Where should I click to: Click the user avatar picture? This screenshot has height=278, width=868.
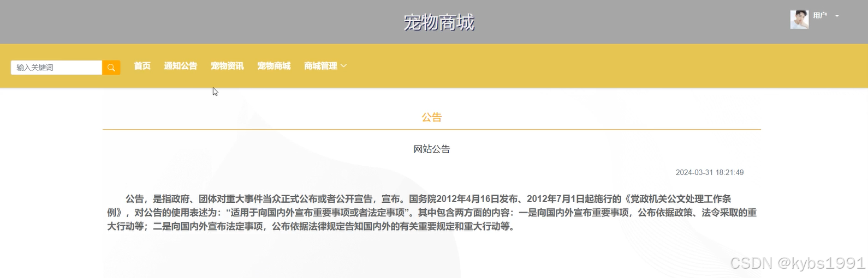click(x=799, y=20)
